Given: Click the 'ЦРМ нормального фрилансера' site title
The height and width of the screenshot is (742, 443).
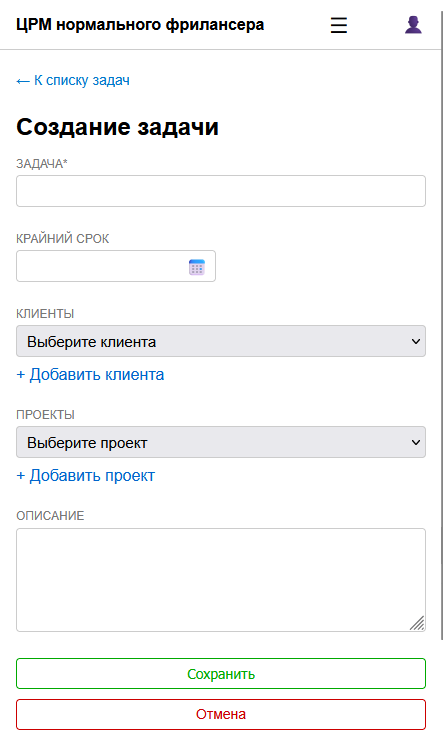Looking at the screenshot, I should [140, 25].
